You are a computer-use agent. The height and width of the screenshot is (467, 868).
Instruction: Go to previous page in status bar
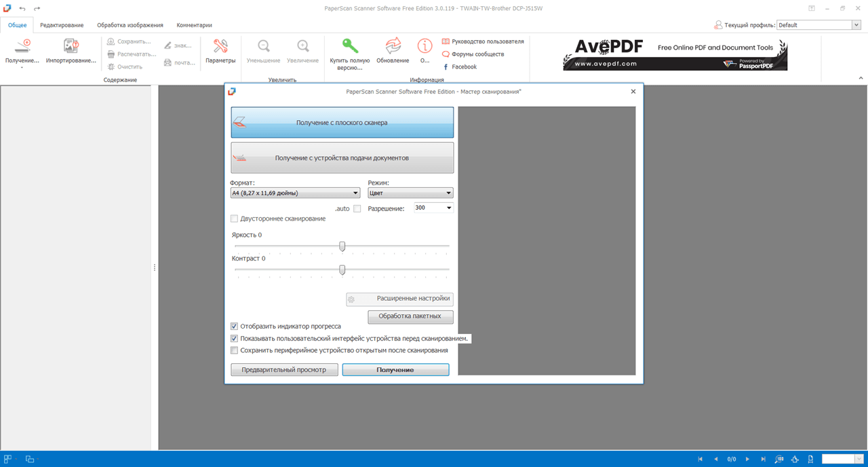tap(715, 460)
